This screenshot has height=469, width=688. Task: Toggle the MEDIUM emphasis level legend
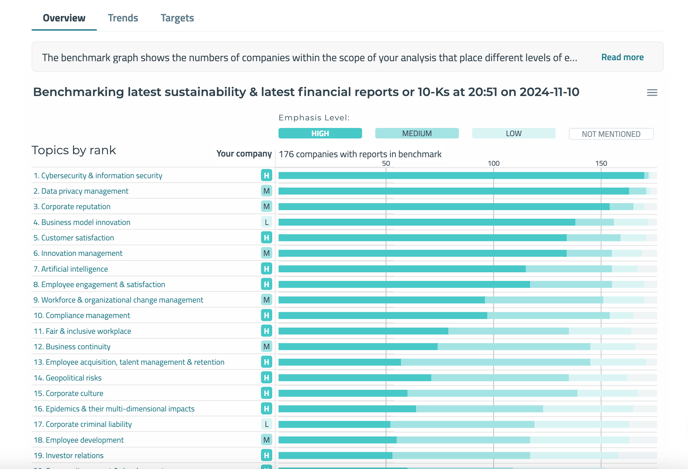(x=417, y=133)
